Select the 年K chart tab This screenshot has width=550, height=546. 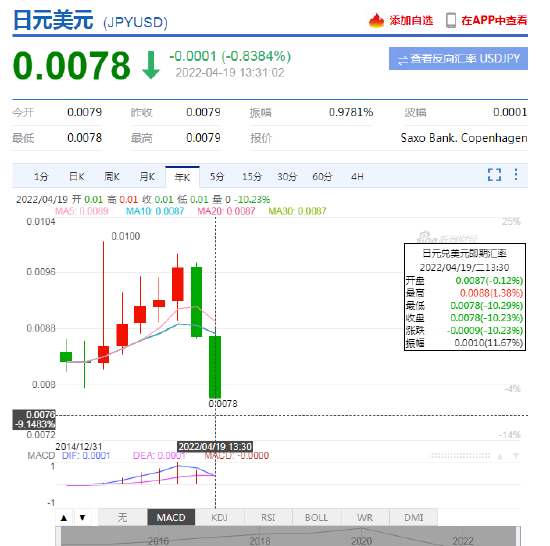tap(182, 177)
